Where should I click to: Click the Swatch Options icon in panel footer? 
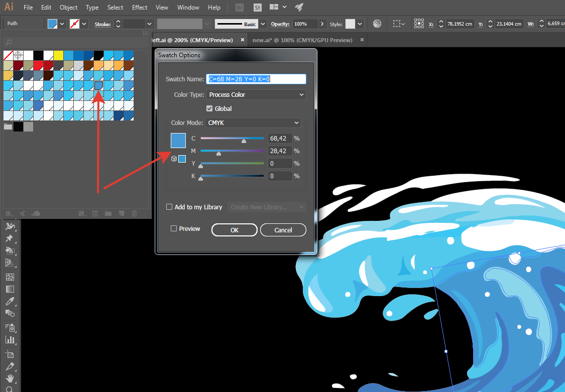click(x=95, y=213)
